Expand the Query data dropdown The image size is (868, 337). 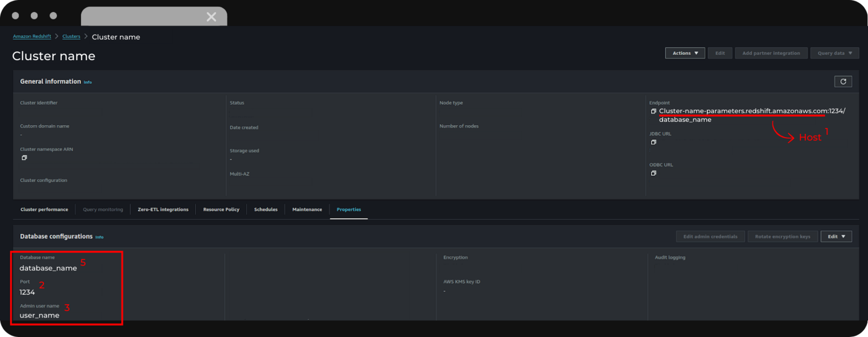pos(834,53)
